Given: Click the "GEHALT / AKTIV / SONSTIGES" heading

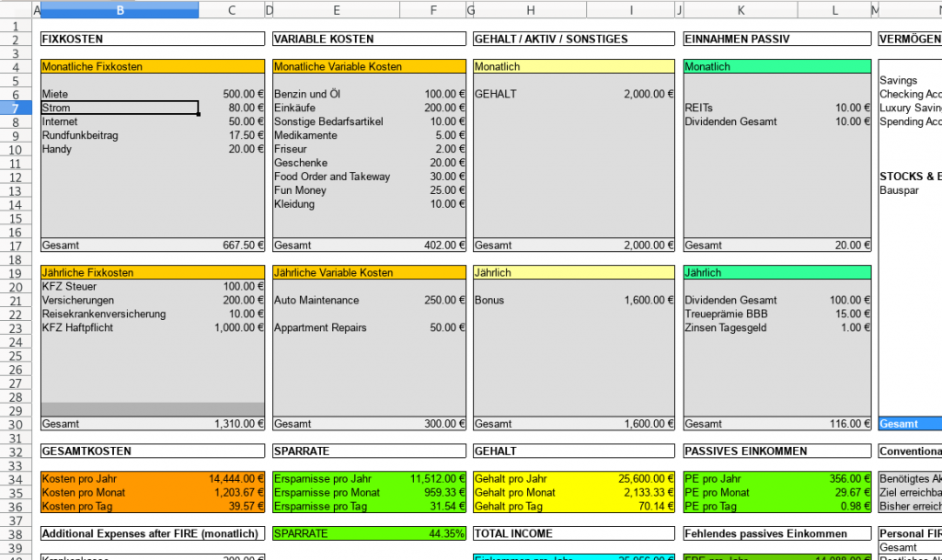Looking at the screenshot, I should (574, 39).
